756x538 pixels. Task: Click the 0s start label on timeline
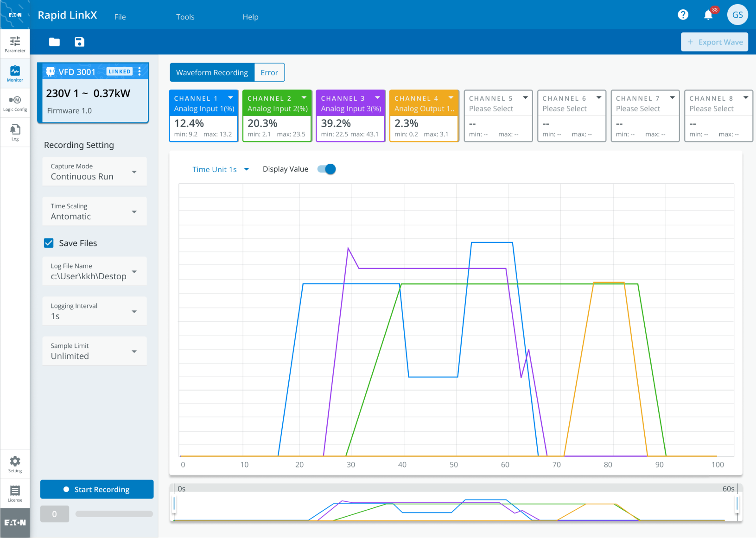pos(182,489)
